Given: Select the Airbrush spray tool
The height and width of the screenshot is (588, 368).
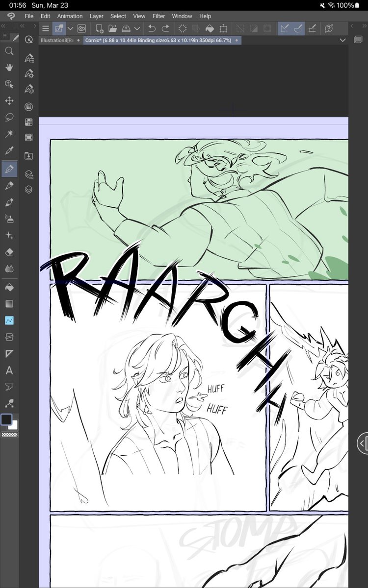Looking at the screenshot, I should click(9, 219).
